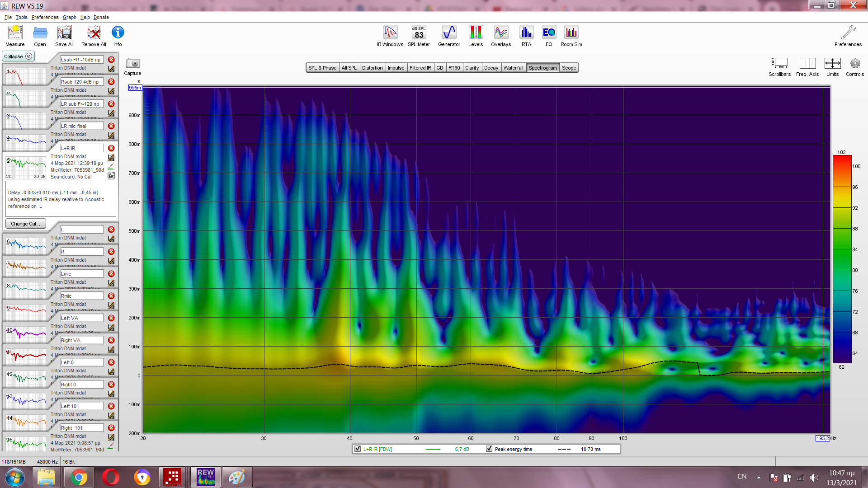The height and width of the screenshot is (488, 868).
Task: Toggle graph Scrollbars display
Action: [x=779, y=64]
